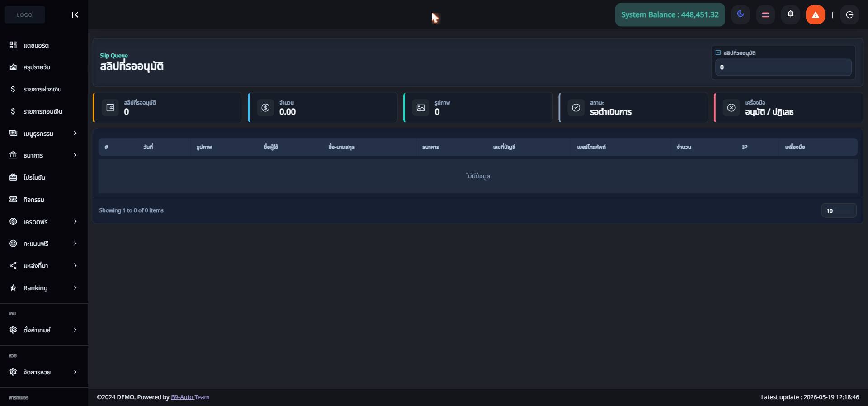Open notifications bell

(x=790, y=14)
